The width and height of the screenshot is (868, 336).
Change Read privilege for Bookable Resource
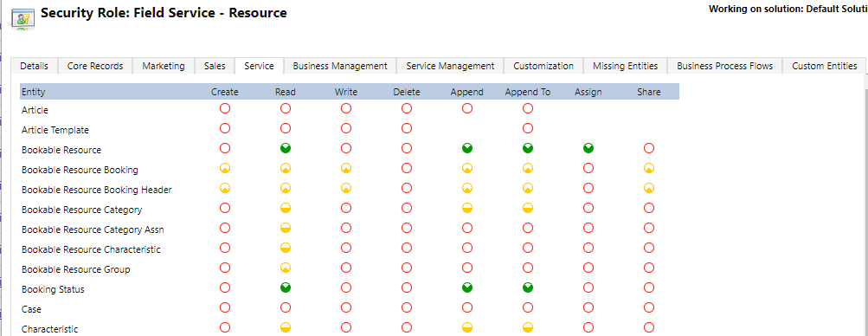tap(286, 148)
